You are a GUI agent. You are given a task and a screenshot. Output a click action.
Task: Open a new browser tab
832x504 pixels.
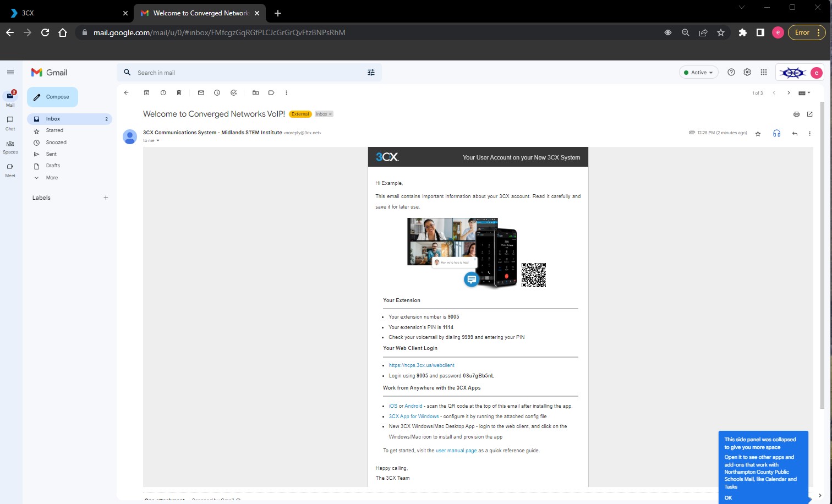point(277,13)
